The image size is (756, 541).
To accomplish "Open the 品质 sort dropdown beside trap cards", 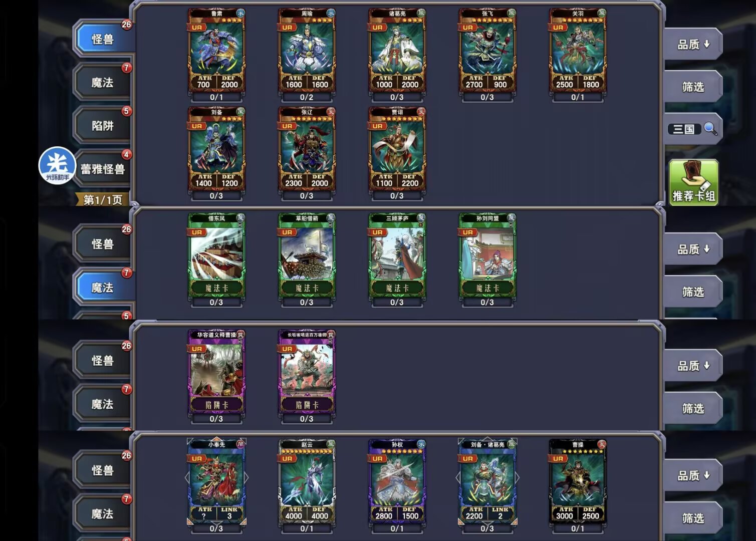I will pyautogui.click(x=693, y=366).
